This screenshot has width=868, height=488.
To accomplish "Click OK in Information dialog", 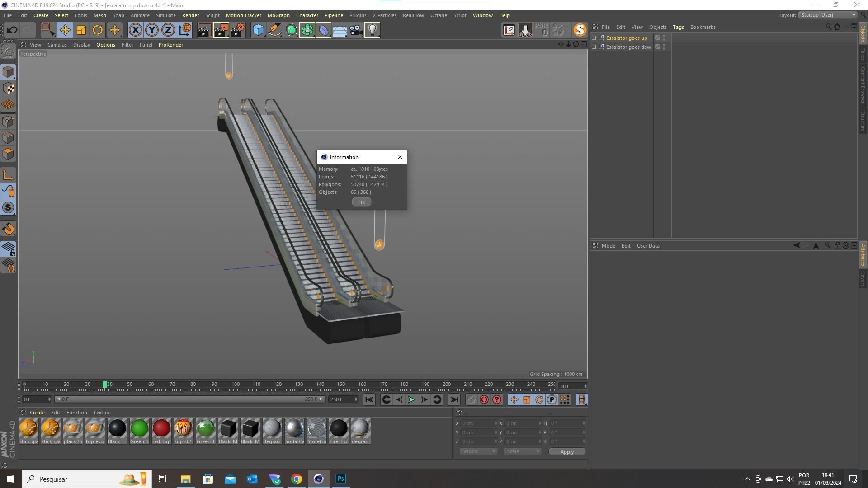I will pyautogui.click(x=362, y=202).
